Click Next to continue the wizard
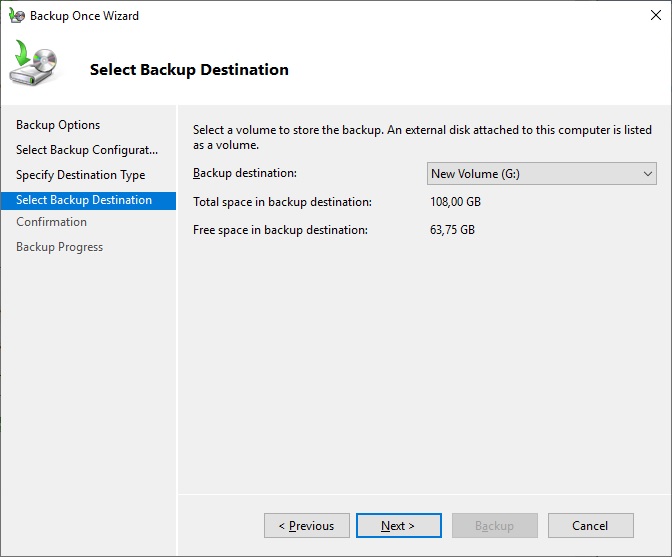Image resolution: width=672 pixels, height=557 pixels. (397, 526)
